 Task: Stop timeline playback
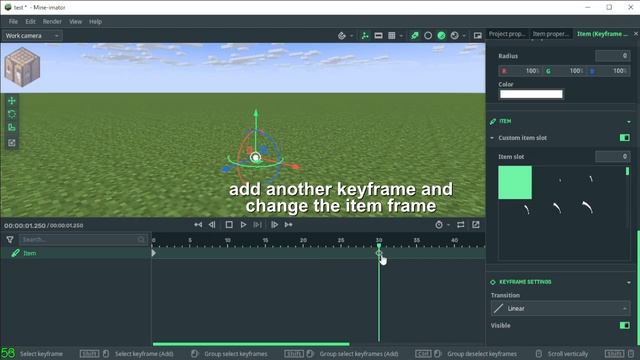point(229,224)
